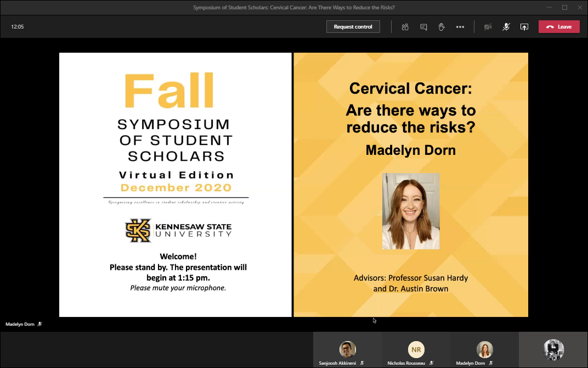Screen dimensions: 588x368
Task: Click the share content icon
Action: tap(524, 27)
